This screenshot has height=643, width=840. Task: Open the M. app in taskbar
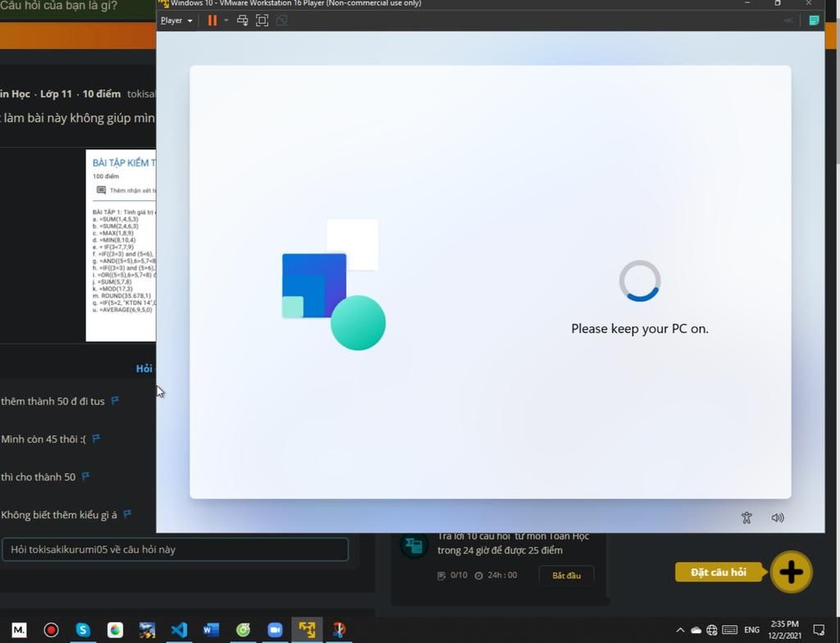click(x=19, y=630)
